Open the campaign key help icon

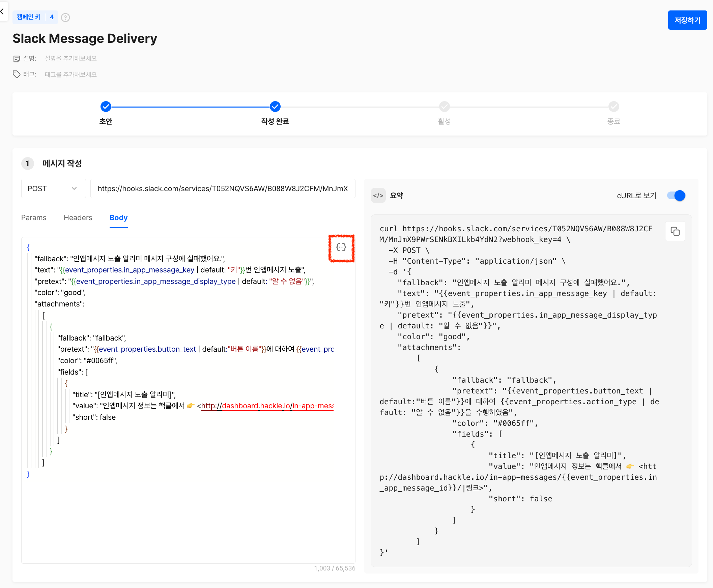click(65, 17)
